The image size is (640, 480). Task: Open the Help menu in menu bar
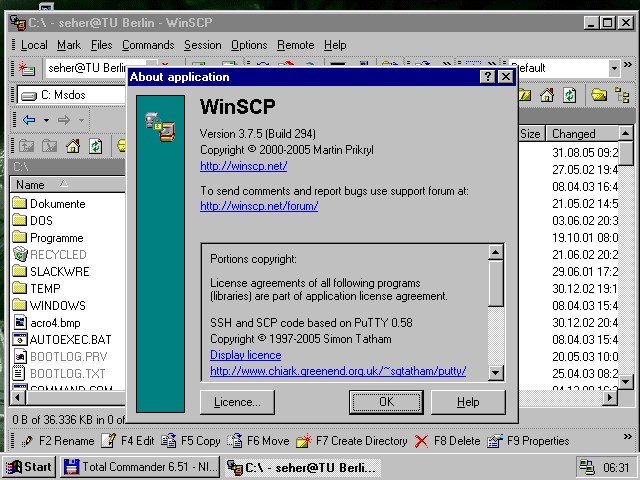[x=335, y=45]
